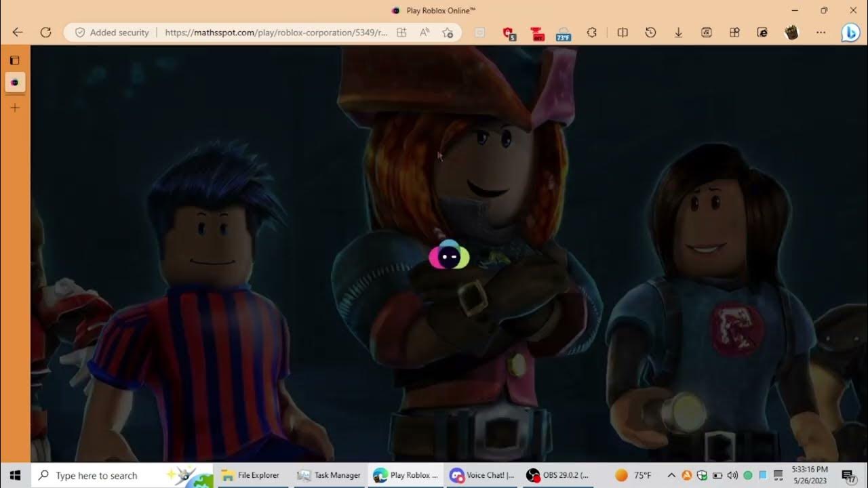This screenshot has width=868, height=488.
Task: Open the Math Solver toolbar icon
Action: (706, 32)
